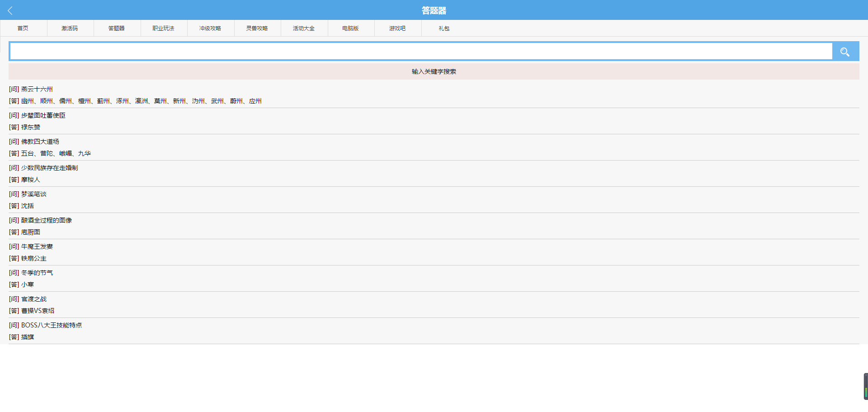Click the 佛教四大道场 question entry

pyautogui.click(x=40, y=142)
